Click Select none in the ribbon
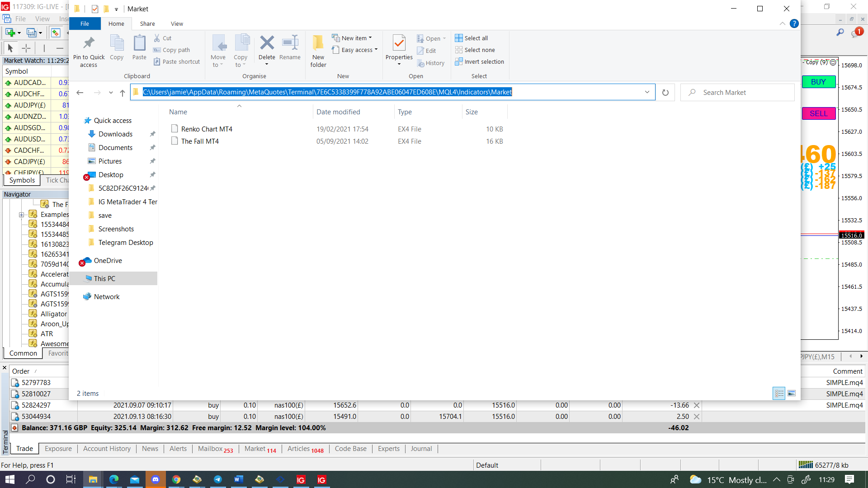Screen dimensions: 868x488 point(475,50)
